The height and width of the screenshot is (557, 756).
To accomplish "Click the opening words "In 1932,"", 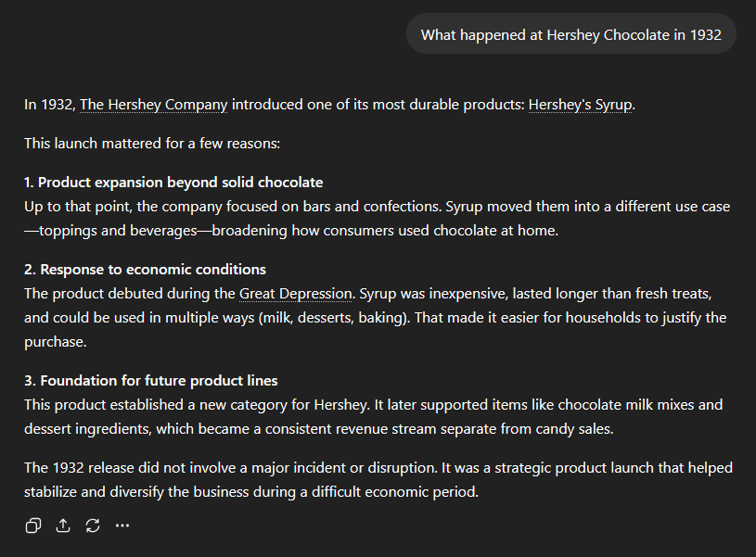I will coord(50,105).
